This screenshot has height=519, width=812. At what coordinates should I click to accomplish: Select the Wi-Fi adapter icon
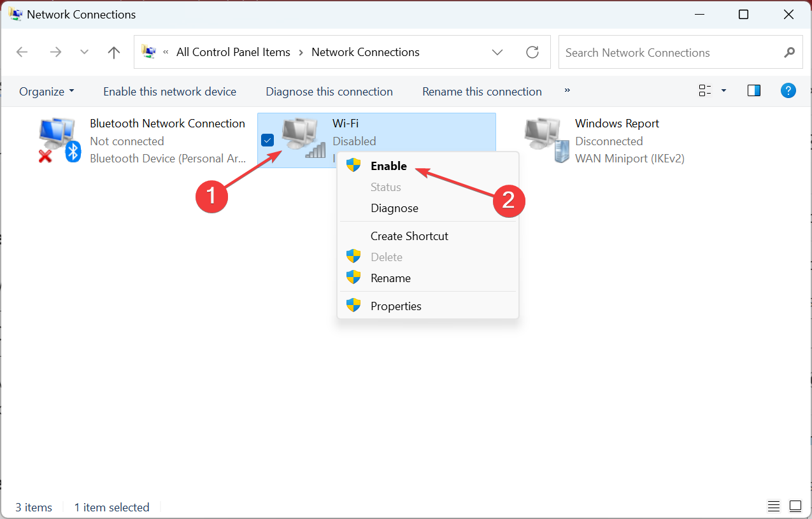click(303, 138)
